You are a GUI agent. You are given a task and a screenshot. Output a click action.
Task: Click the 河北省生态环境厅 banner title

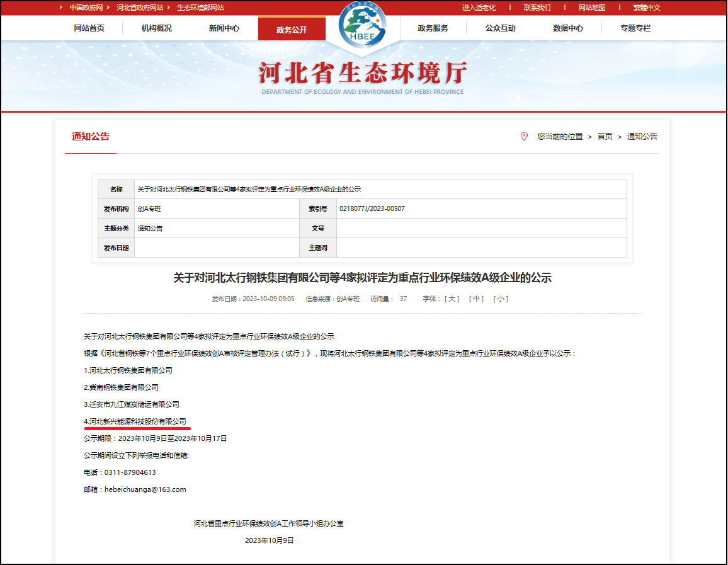coord(363,73)
